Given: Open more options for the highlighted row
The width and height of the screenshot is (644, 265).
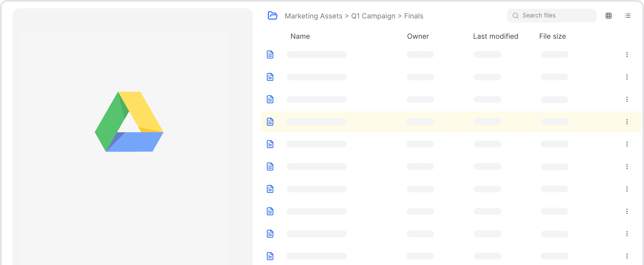Looking at the screenshot, I should (x=627, y=122).
